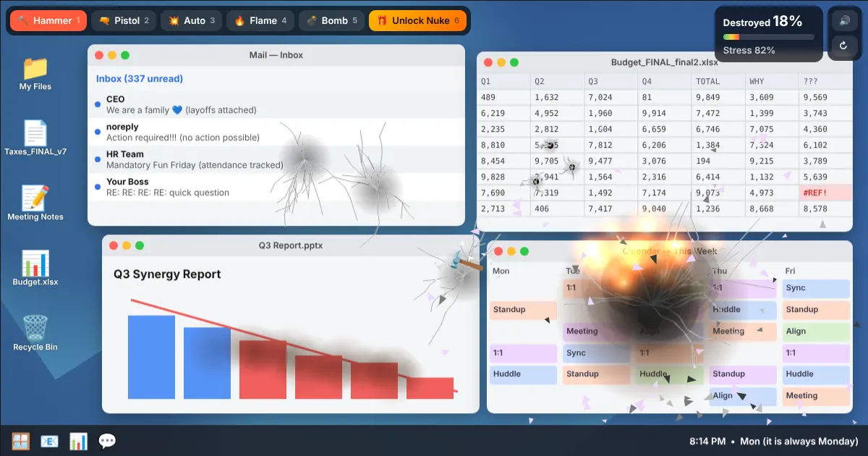The height and width of the screenshot is (456, 868).
Task: Select Monday's Huddle event in Calendar
Action: [524, 374]
